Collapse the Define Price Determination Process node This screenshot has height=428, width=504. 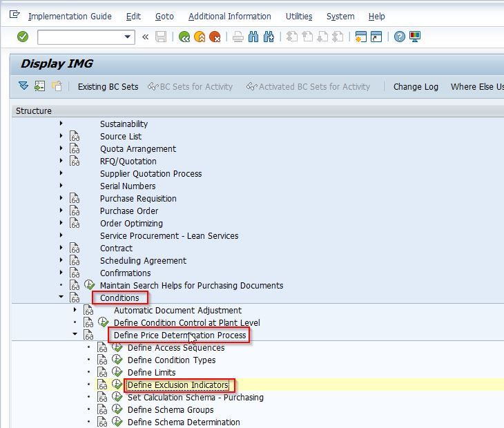[75, 334]
